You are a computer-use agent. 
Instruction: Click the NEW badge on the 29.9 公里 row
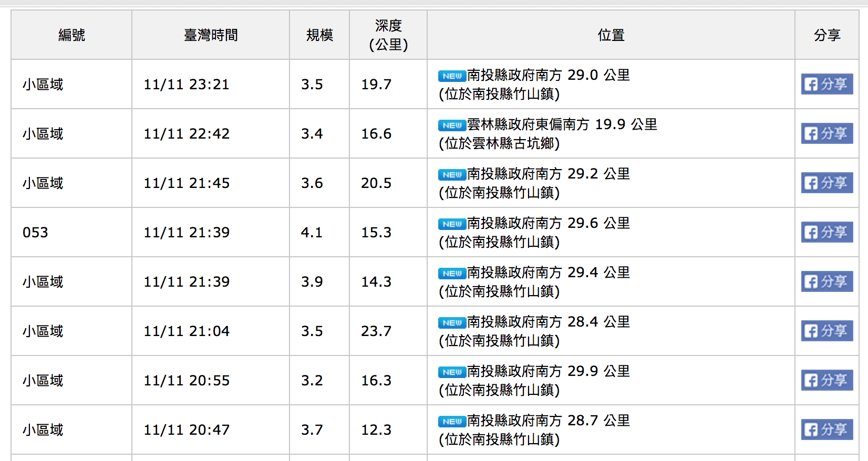tap(452, 372)
